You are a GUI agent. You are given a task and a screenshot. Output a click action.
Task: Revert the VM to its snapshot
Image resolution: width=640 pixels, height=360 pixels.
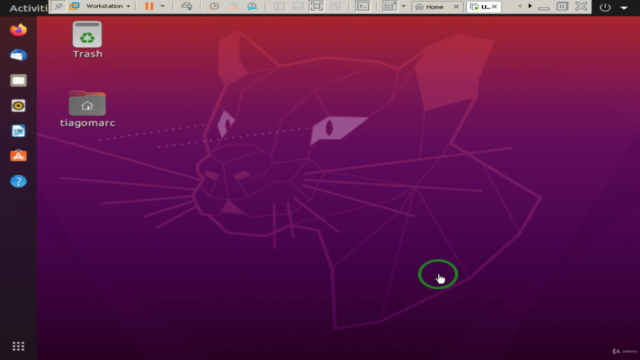click(x=233, y=6)
